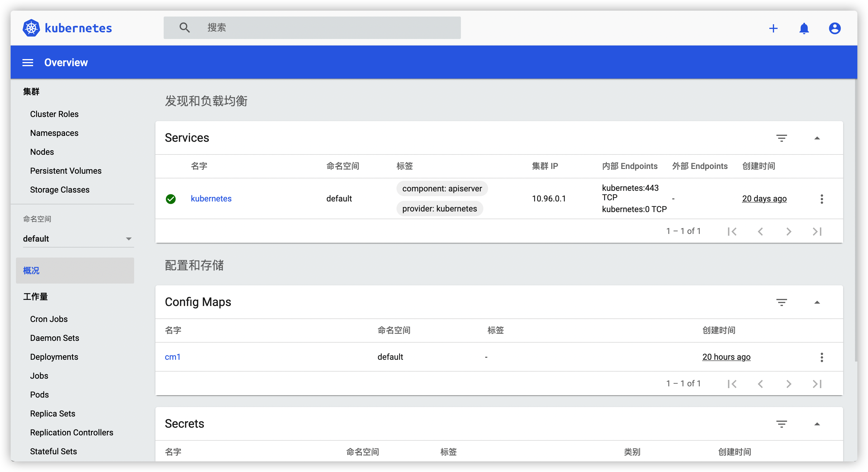The width and height of the screenshot is (868, 472).
Task: Click the 外部 Endpoints column header
Action: (700, 166)
